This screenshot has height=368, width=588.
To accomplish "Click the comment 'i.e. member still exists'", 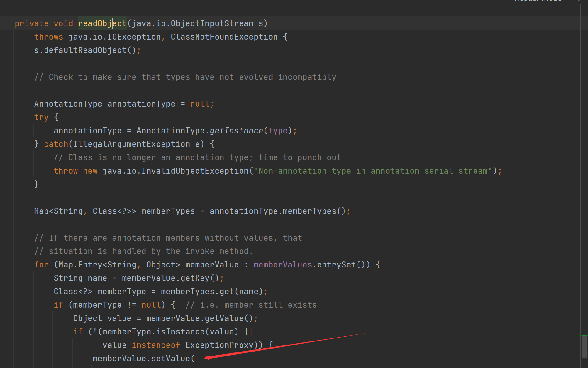I will [x=251, y=305].
